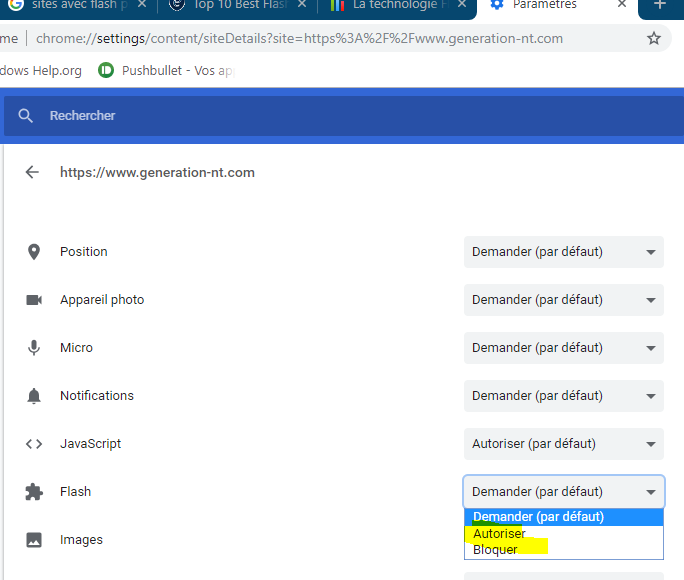
Task: Switch to the 'La technologie' tab
Action: click(395, 5)
